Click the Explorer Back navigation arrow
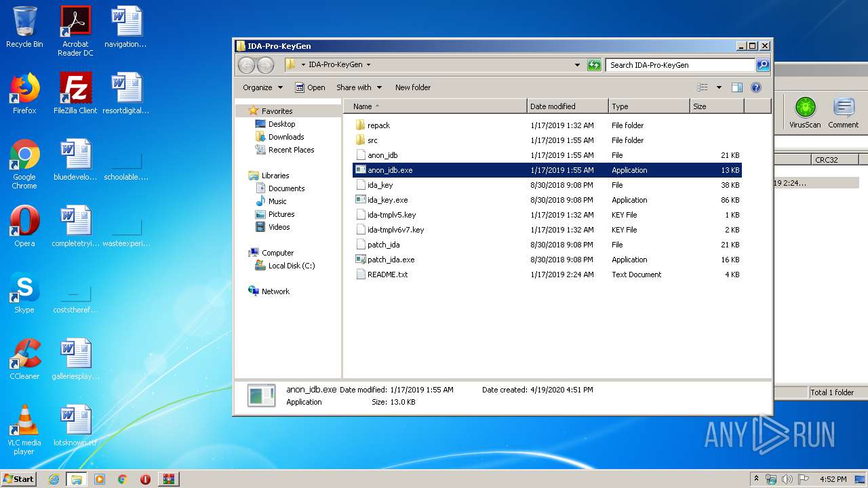This screenshot has width=868, height=488. point(246,65)
